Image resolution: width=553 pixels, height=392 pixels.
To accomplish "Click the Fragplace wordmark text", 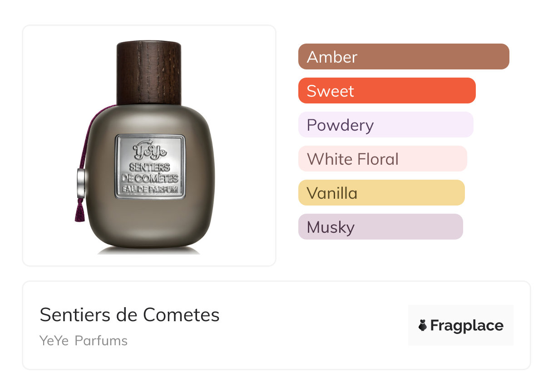I will pyautogui.click(x=467, y=325).
